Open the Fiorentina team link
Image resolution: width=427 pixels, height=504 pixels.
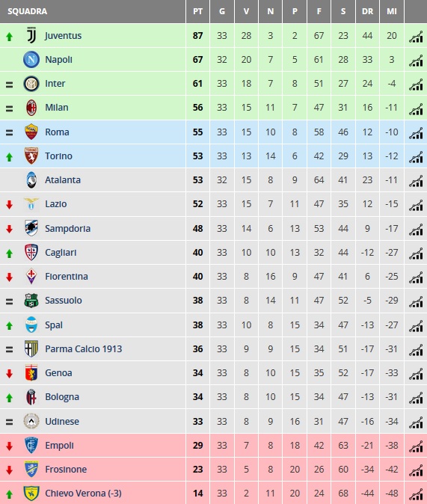click(x=67, y=277)
